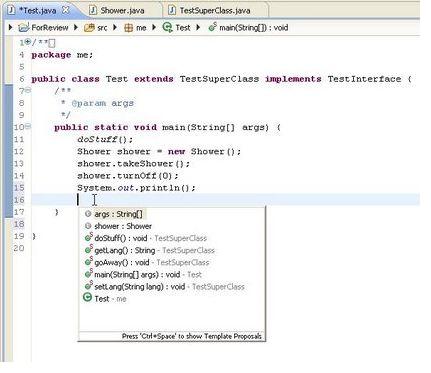This screenshot has height=373, width=431.
Task: Click the ForReview project icon
Action: 24,27
